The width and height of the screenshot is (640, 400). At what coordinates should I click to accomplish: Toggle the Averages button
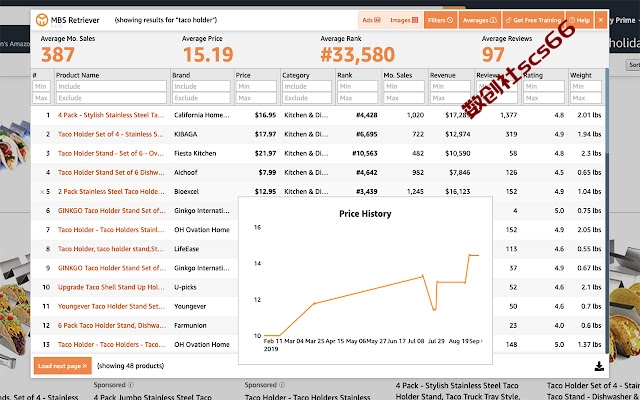click(x=480, y=20)
